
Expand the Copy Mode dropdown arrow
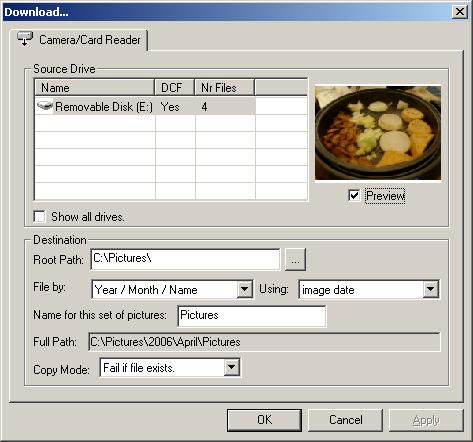click(x=231, y=367)
